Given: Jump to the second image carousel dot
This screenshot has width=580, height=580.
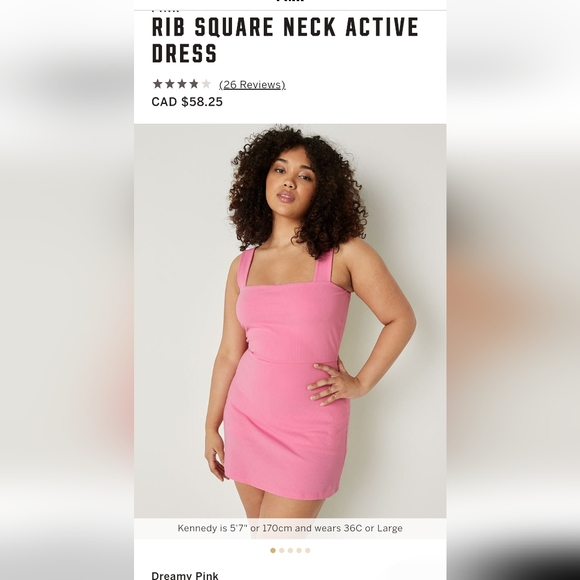Looking at the screenshot, I should [x=281, y=550].
